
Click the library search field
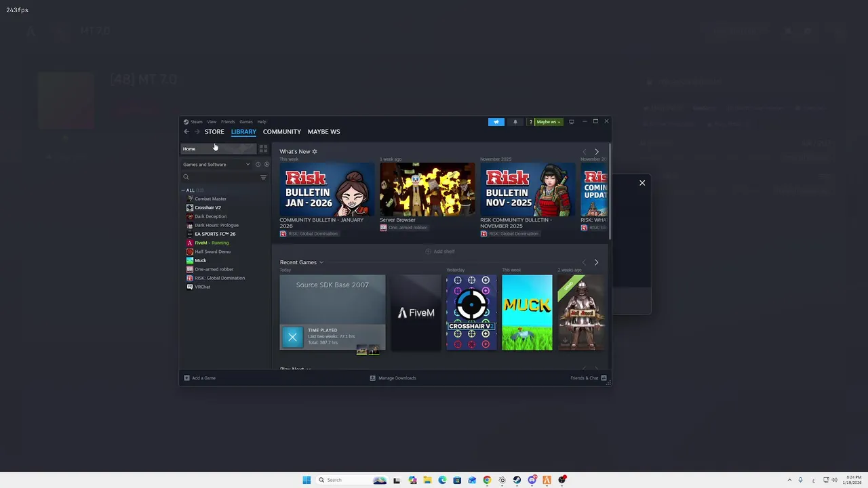[220, 177]
